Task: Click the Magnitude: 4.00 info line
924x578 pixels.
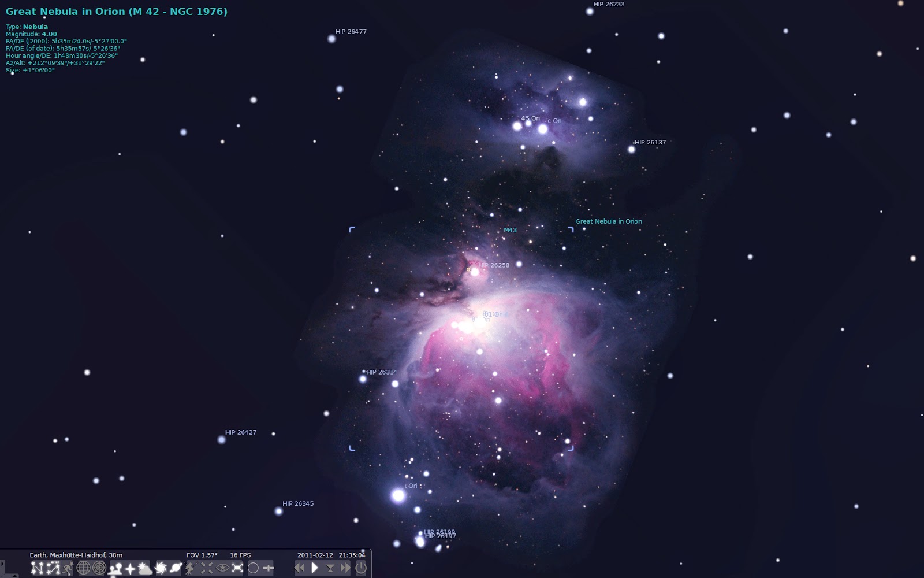Action: [x=31, y=34]
